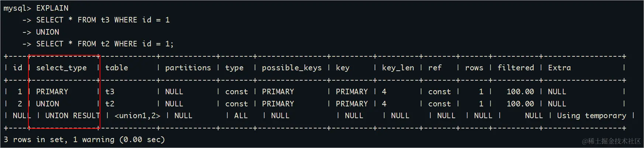
Task: Click the UNION RESULT cell
Action: 72,116
